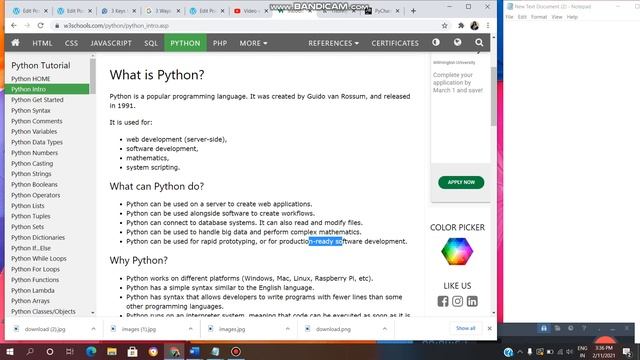This screenshot has height=360, width=640.
Task: Open Python Lambda sidebar link
Action: click(x=33, y=290)
